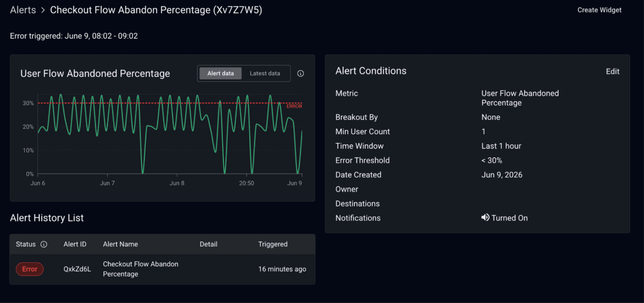This screenshot has width=644, height=303.
Task: Click the Breakout By label
Action: pyautogui.click(x=356, y=117)
